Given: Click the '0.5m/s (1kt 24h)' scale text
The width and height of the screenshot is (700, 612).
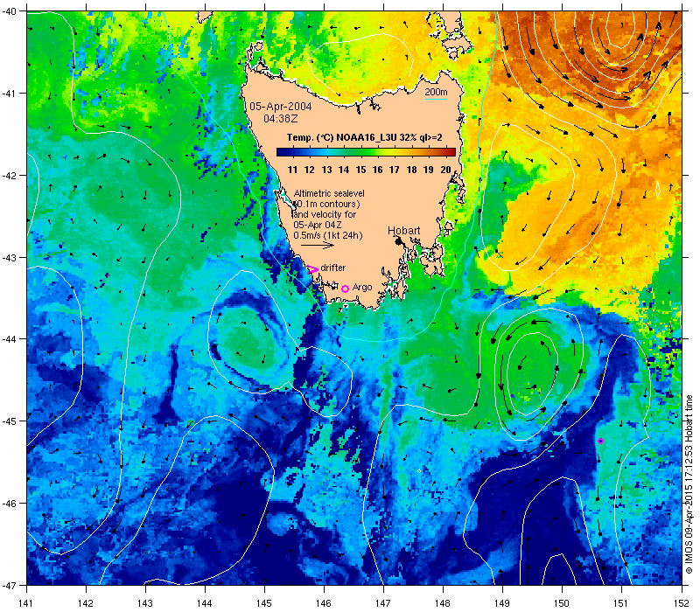Looking at the screenshot, I should point(328,235).
